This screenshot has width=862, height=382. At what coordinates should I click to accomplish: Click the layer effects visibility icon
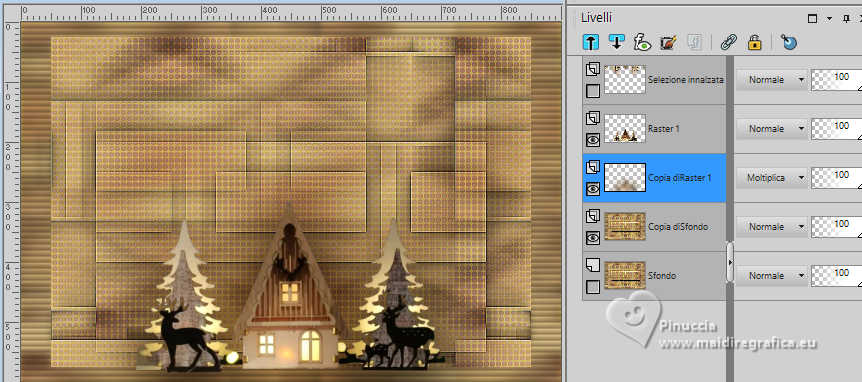click(x=642, y=42)
